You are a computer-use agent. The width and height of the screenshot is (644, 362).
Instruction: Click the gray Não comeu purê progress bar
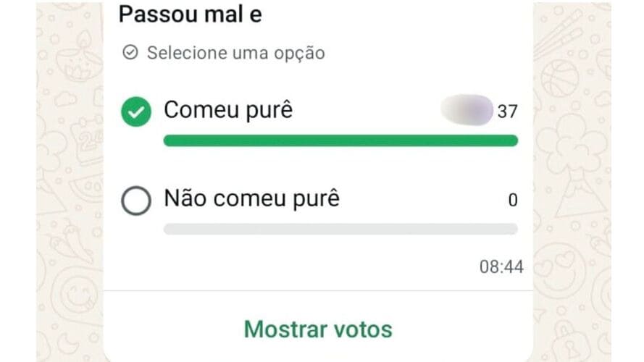(x=340, y=229)
